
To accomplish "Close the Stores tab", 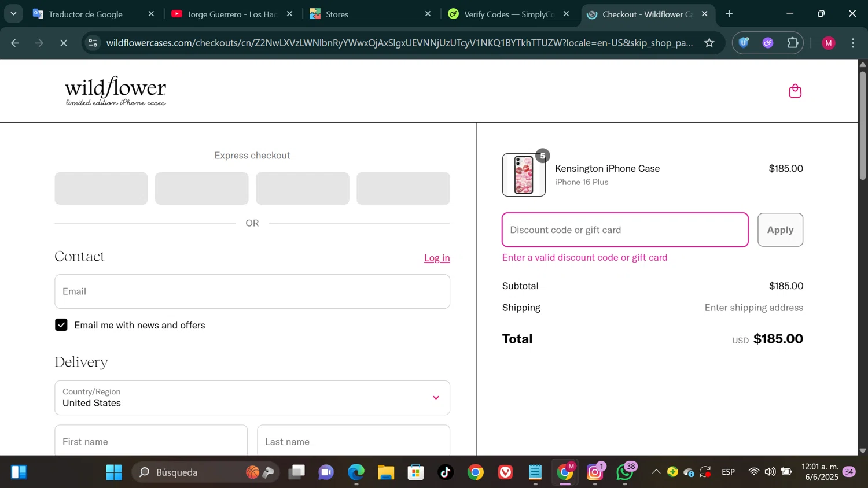I will coord(428,14).
